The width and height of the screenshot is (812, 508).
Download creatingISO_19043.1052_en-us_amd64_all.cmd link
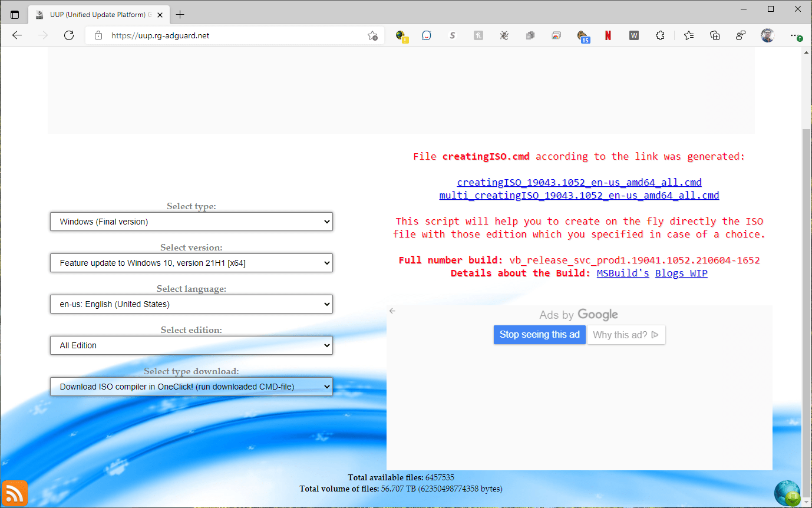pyautogui.click(x=579, y=182)
